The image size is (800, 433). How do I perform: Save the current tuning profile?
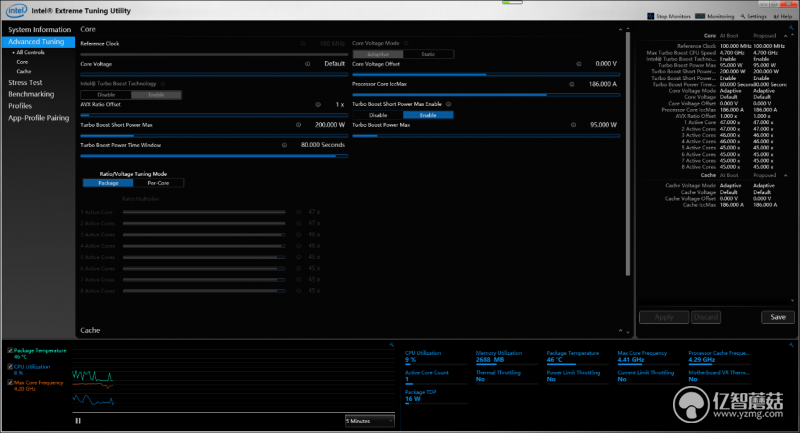[778, 317]
